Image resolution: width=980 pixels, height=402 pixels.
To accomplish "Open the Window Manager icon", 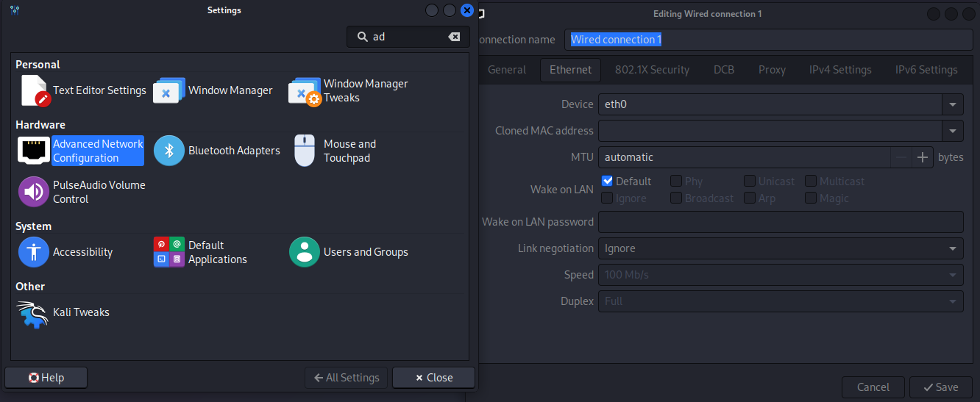I will (168, 90).
